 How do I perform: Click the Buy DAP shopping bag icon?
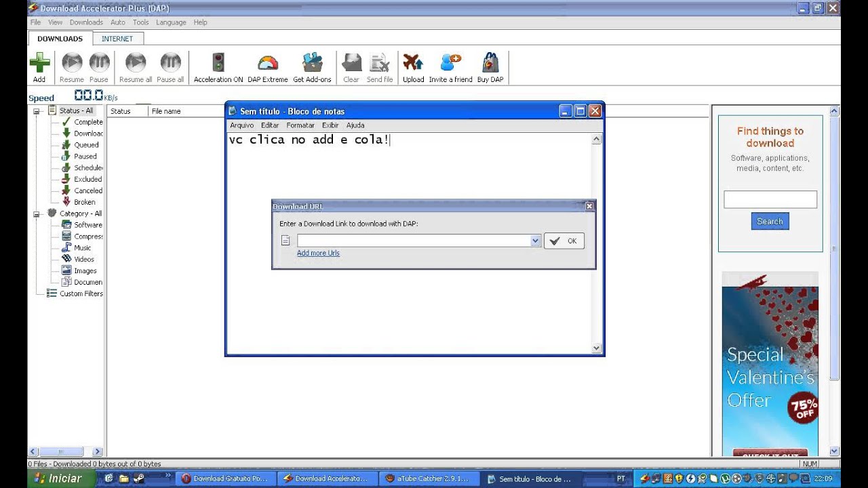coord(490,64)
